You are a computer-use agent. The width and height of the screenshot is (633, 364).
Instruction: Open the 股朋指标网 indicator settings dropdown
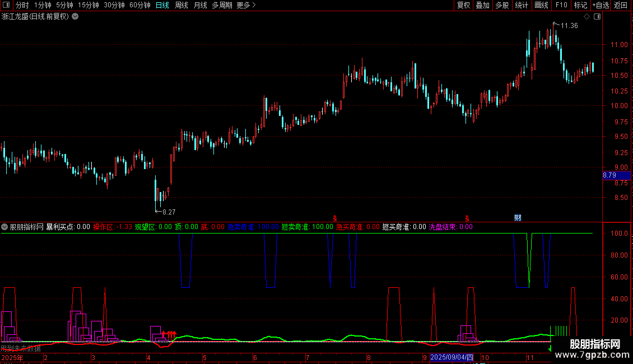pos(4,227)
